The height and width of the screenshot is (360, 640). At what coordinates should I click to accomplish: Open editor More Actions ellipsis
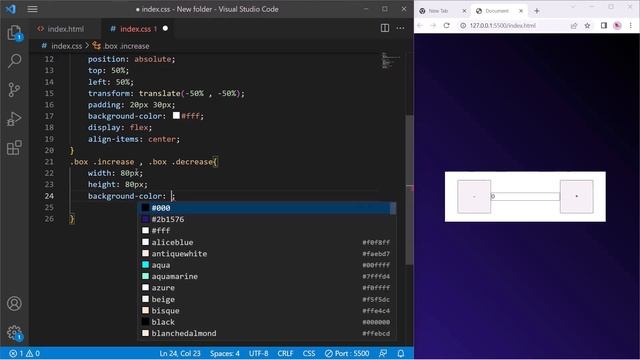pyautogui.click(x=400, y=28)
